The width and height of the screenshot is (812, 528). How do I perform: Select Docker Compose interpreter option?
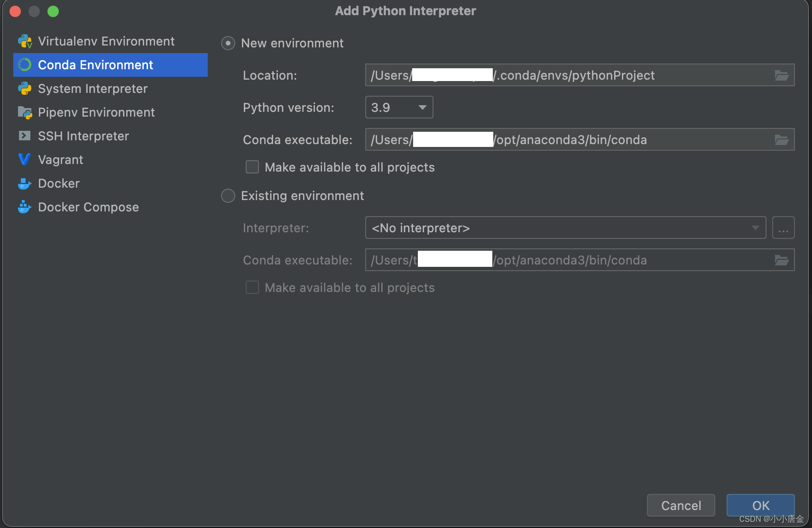(x=111, y=207)
